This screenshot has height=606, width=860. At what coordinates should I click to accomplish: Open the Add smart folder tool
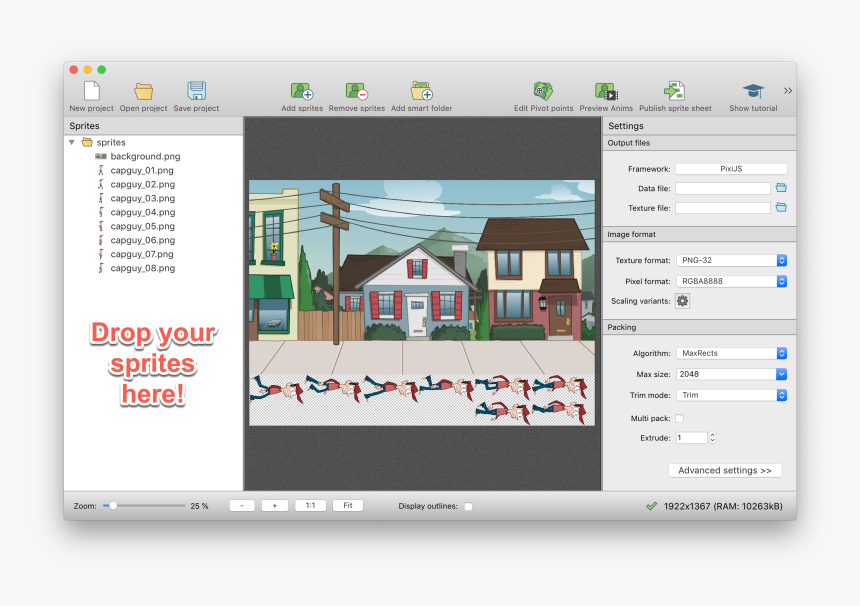point(421,90)
